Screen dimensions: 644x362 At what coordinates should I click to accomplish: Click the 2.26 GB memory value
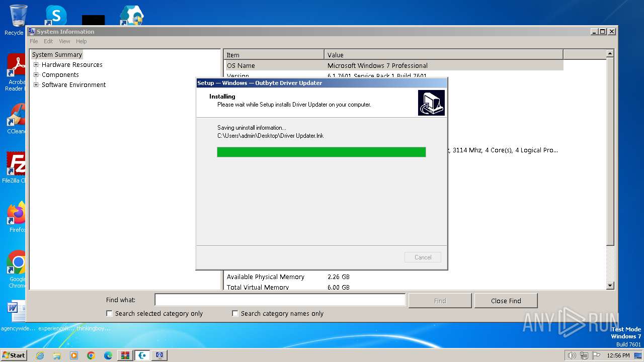(338, 277)
